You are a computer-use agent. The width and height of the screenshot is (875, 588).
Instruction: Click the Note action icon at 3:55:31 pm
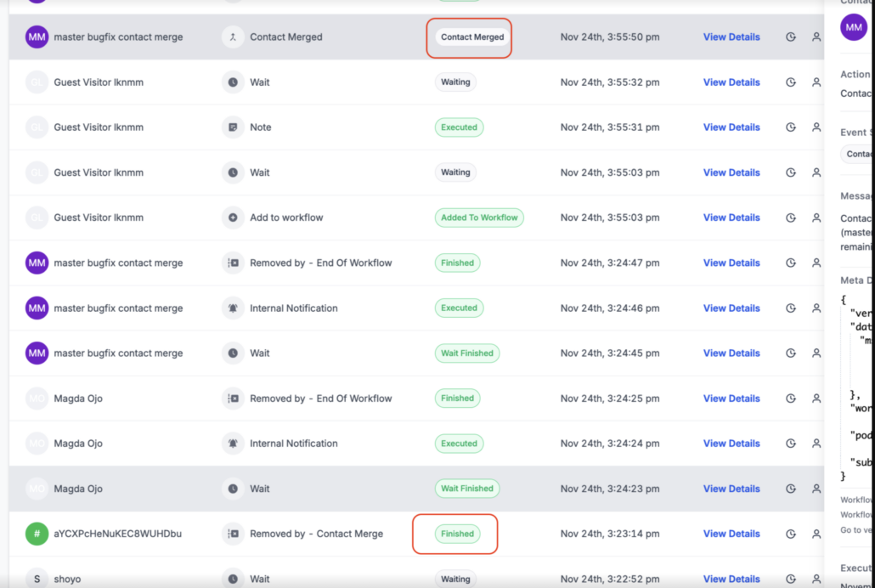(x=233, y=127)
